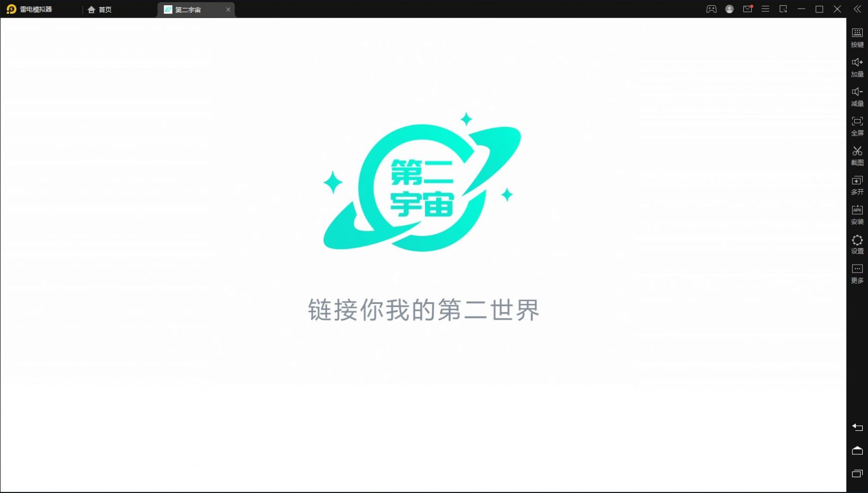
Task: Check messages via mail icon with red dot
Action: 748,9
